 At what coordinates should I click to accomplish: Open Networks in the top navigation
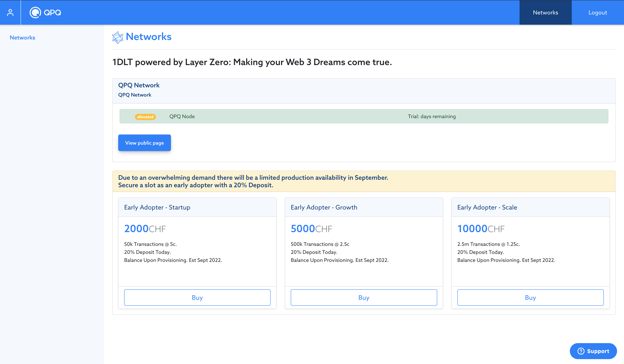pos(545,12)
